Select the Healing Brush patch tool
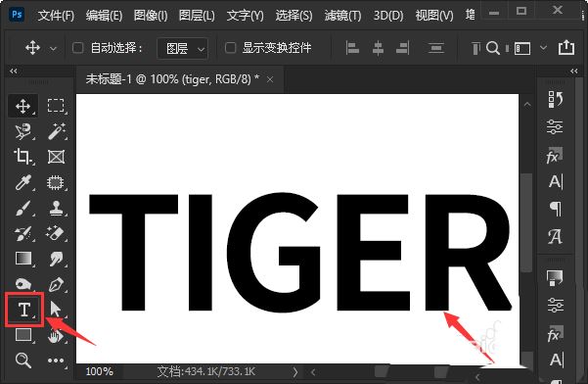 [x=56, y=182]
